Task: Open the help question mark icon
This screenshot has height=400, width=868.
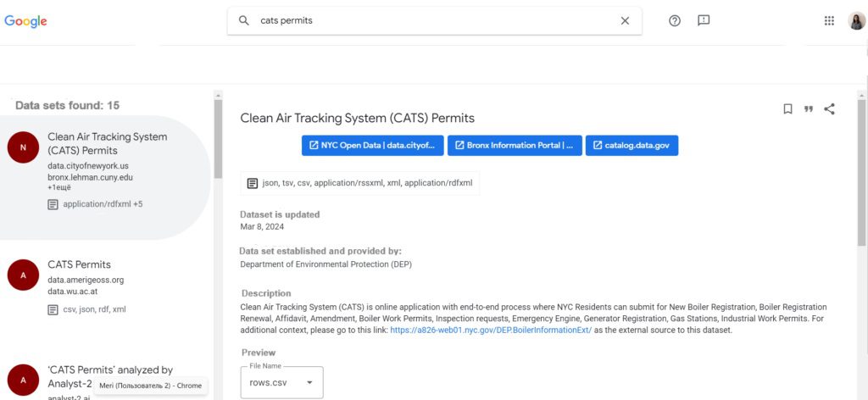Action: click(x=674, y=20)
